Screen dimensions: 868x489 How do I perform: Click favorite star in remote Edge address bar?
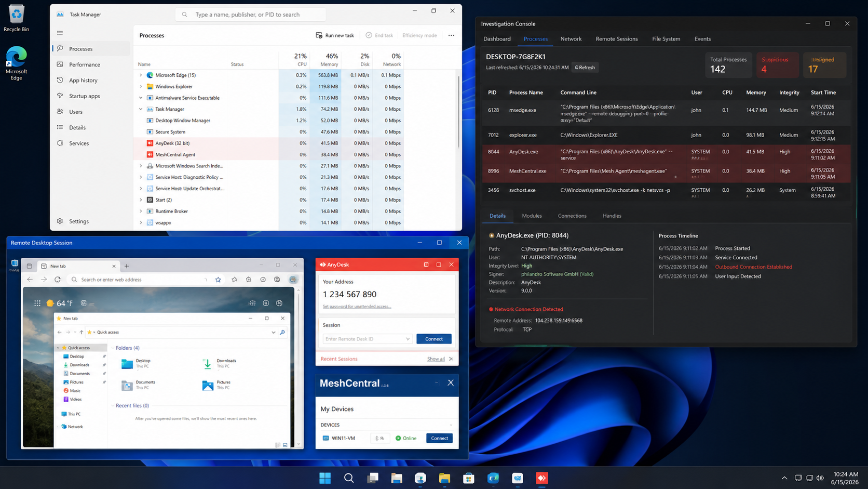click(218, 280)
